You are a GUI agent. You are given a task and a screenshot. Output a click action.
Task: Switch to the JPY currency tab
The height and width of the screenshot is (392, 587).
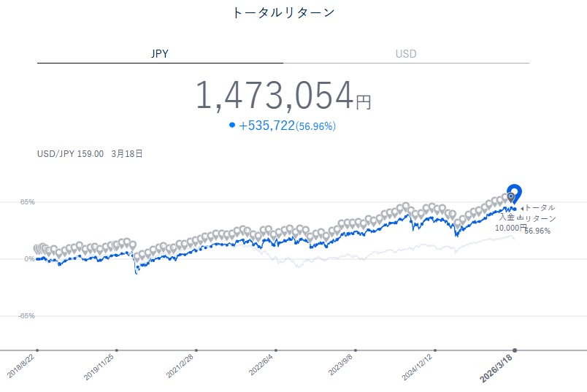pyautogui.click(x=160, y=54)
